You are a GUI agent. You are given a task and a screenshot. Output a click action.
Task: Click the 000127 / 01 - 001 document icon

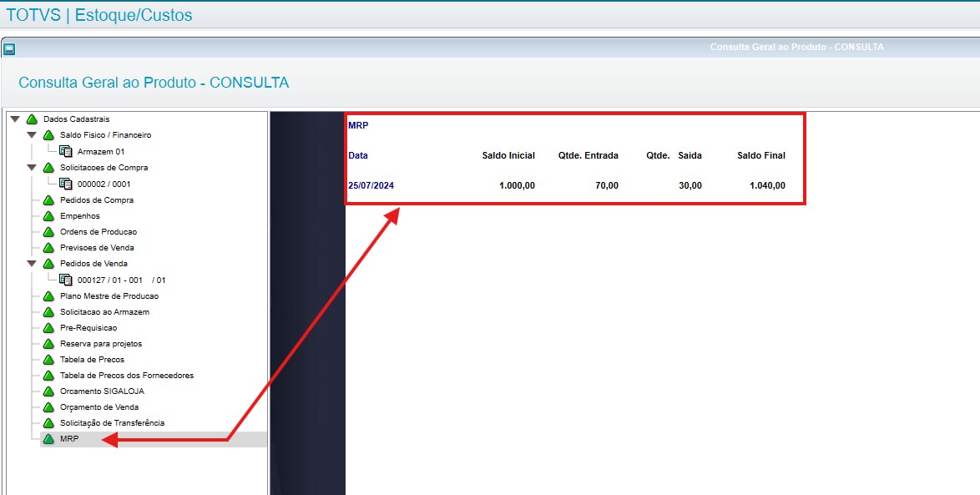tap(66, 280)
